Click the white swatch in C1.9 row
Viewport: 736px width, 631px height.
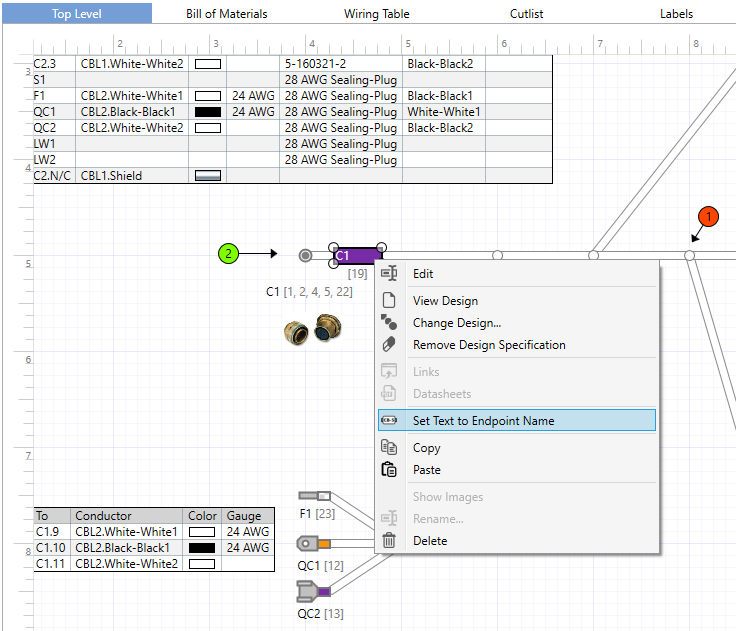(x=202, y=532)
